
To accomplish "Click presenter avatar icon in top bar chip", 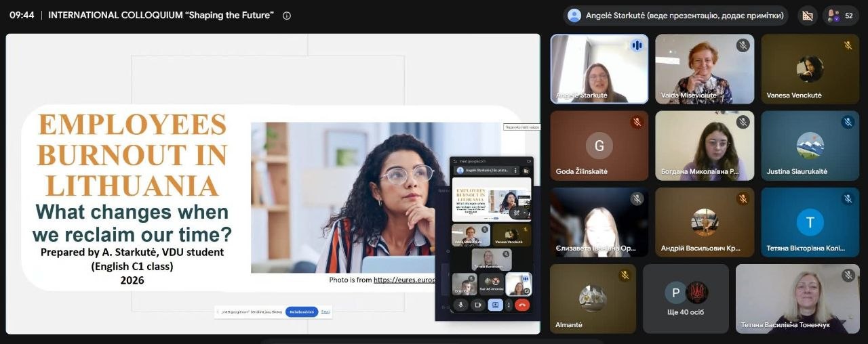I will pyautogui.click(x=574, y=15).
